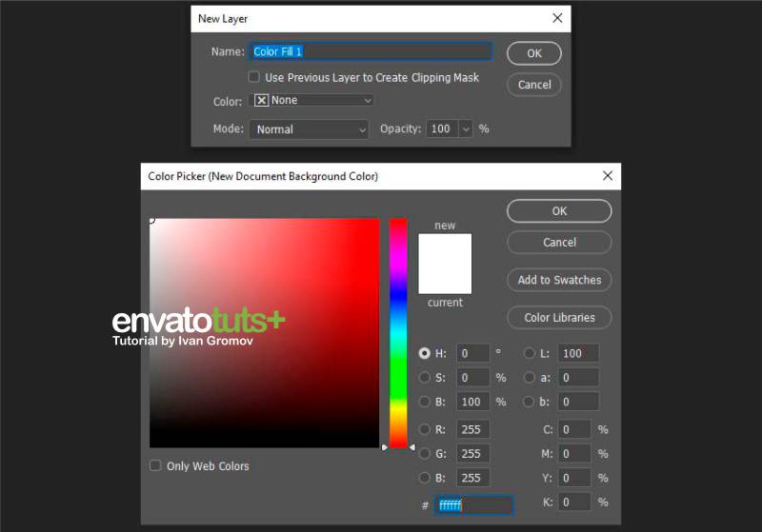762x532 pixels.
Task: Click the G value field showing 255
Action: (x=472, y=453)
